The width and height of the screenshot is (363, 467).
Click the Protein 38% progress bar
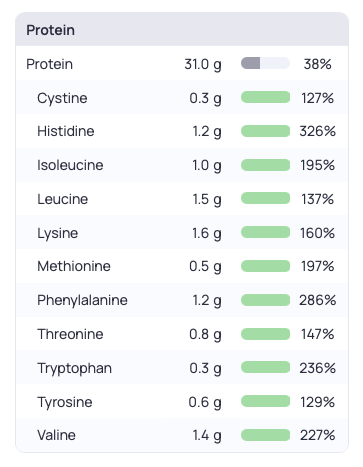pyautogui.click(x=265, y=63)
